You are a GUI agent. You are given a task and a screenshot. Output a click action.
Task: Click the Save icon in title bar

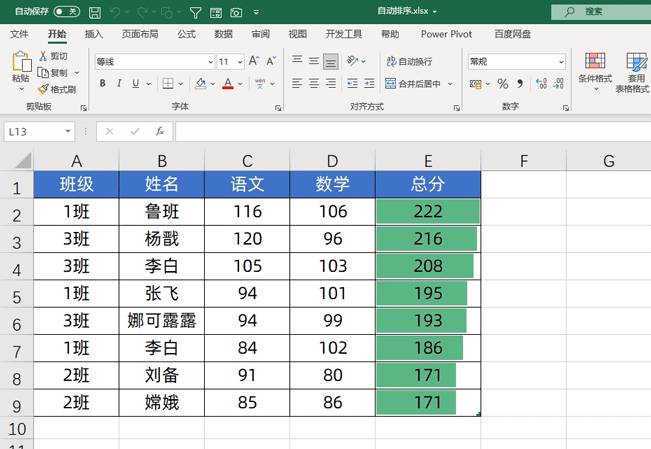point(95,12)
